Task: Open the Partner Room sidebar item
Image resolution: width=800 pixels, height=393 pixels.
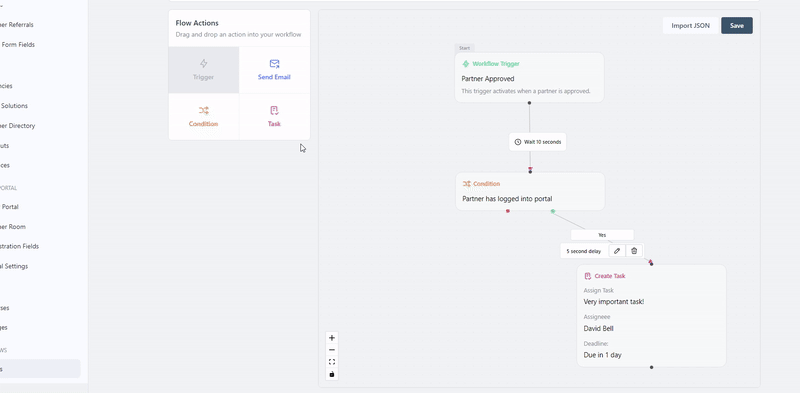Action: pyautogui.click(x=13, y=227)
